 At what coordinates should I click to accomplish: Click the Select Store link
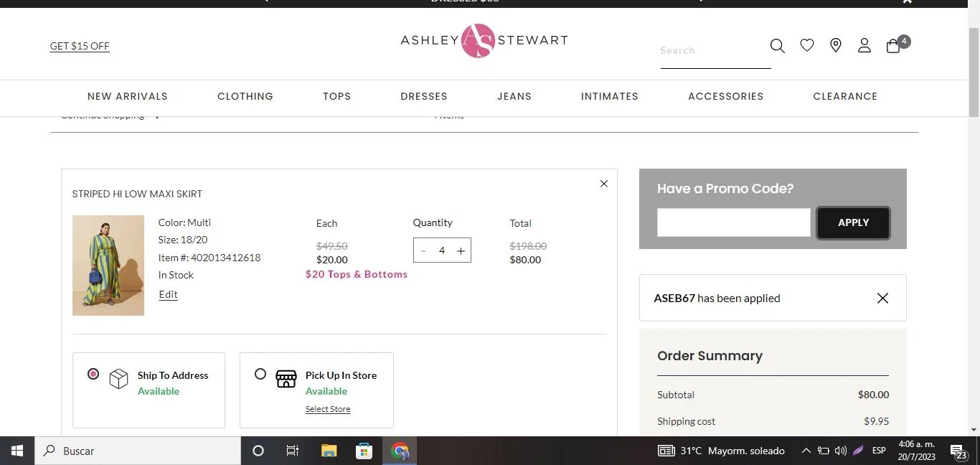tap(328, 409)
